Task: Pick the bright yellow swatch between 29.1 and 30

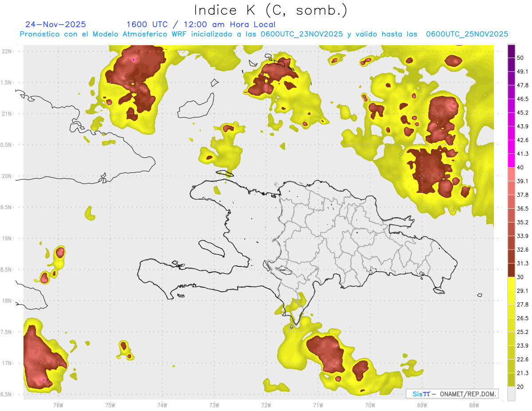Action: pyautogui.click(x=511, y=284)
